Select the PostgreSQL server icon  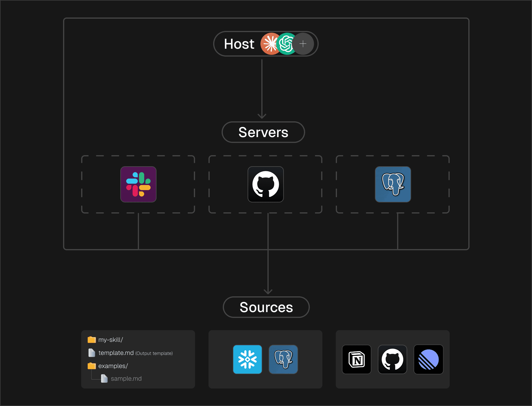(x=393, y=184)
